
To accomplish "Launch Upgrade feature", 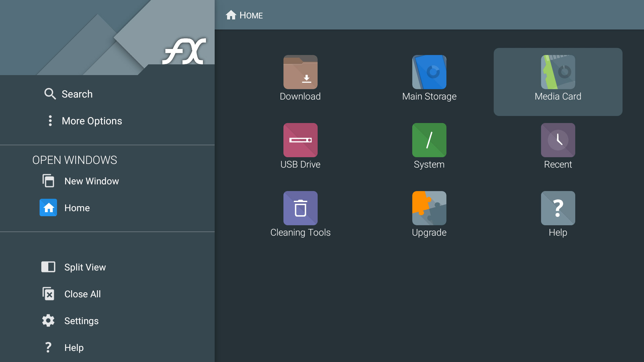I will click(x=429, y=214).
